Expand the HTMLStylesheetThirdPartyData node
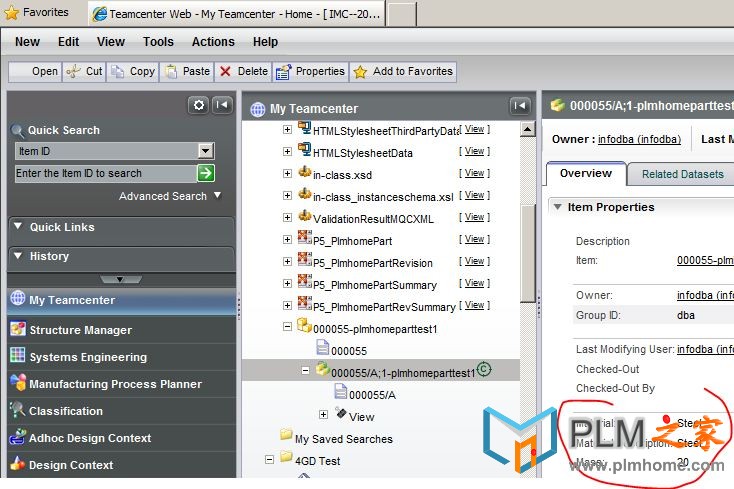This screenshot has height=489, width=734. point(287,130)
